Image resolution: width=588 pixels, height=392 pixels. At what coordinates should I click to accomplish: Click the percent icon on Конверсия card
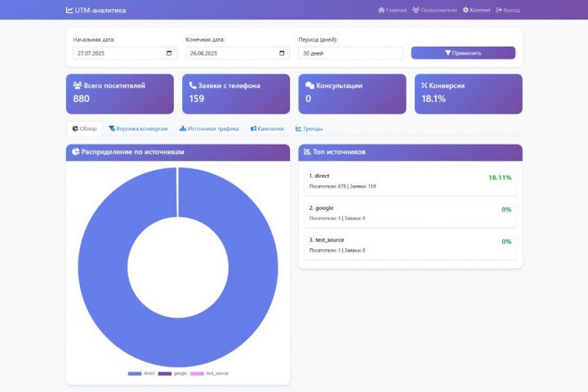click(x=424, y=86)
